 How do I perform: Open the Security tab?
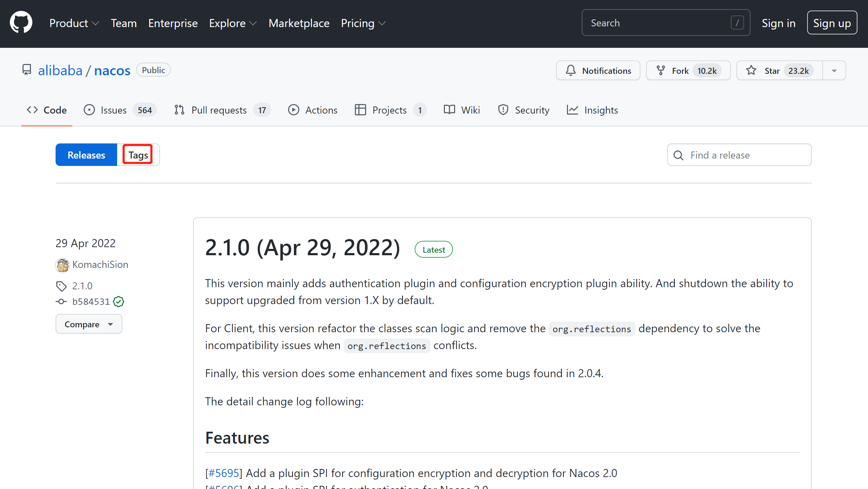[x=523, y=110]
